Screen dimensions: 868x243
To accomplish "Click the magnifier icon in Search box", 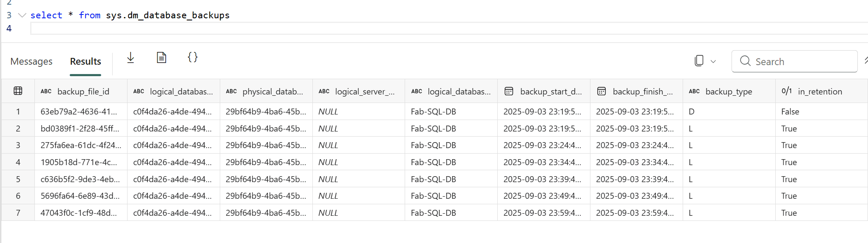I will (745, 61).
